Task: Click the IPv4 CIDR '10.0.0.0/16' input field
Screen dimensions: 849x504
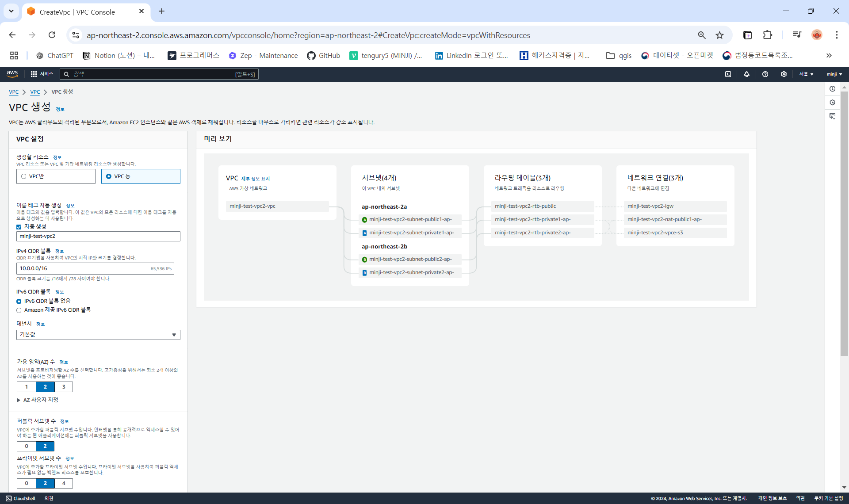Action: pos(95,268)
